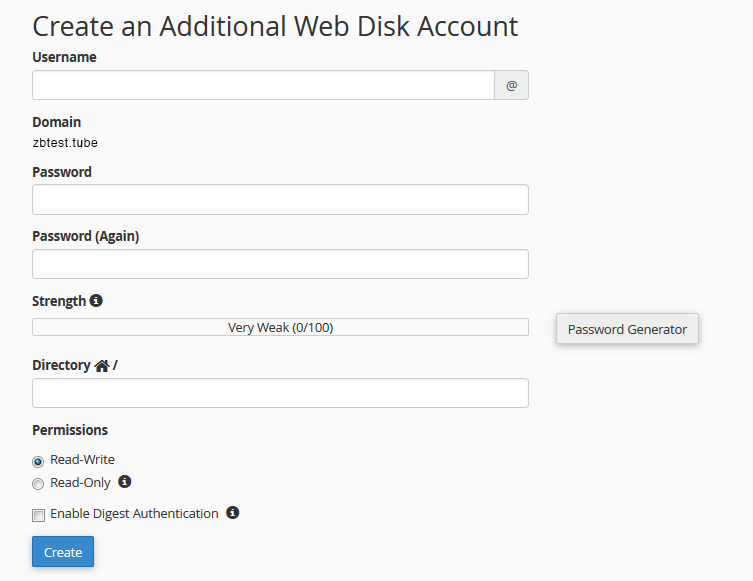Click into the Password input box
Viewport: 753px width, 581px height.
pos(280,200)
